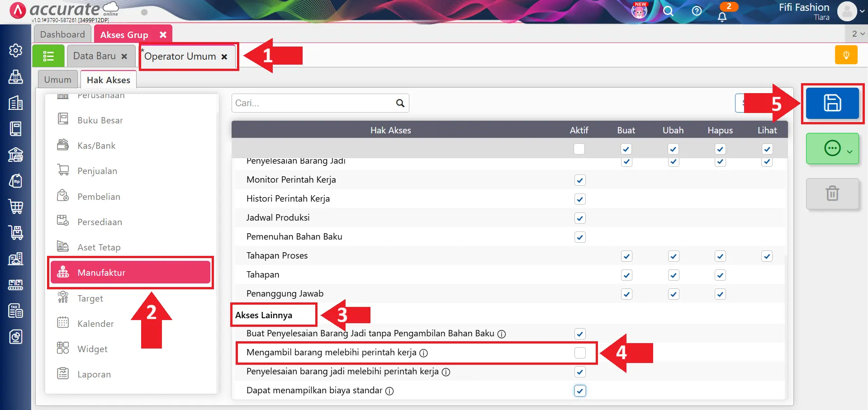
Task: Click the sidebar Rp price tag icon
Action: point(16,181)
